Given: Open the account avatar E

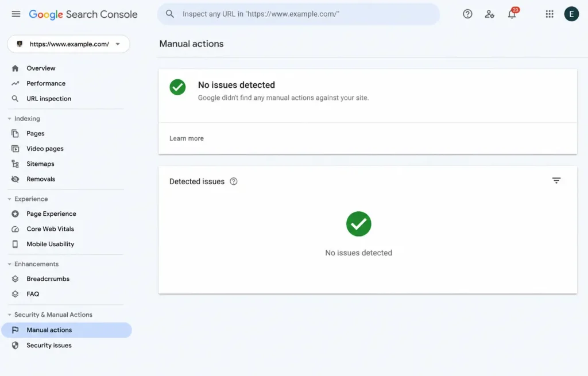Looking at the screenshot, I should [x=571, y=14].
